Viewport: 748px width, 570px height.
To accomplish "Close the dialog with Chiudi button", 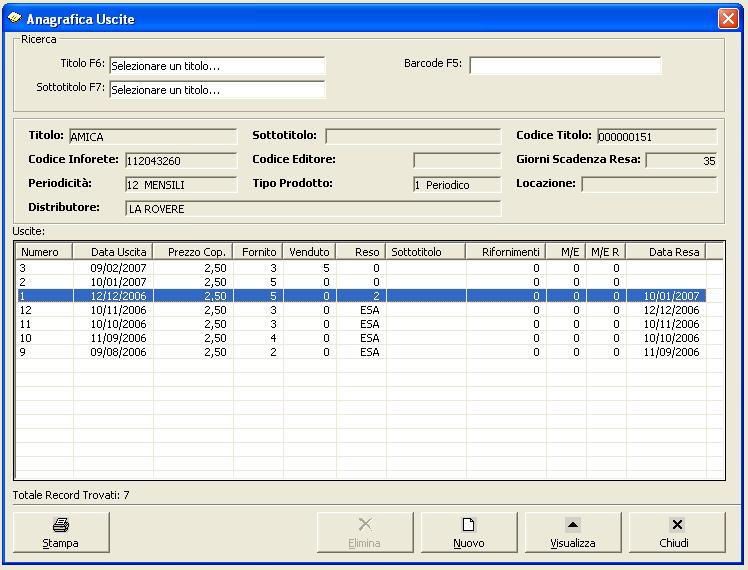I will pos(677,532).
